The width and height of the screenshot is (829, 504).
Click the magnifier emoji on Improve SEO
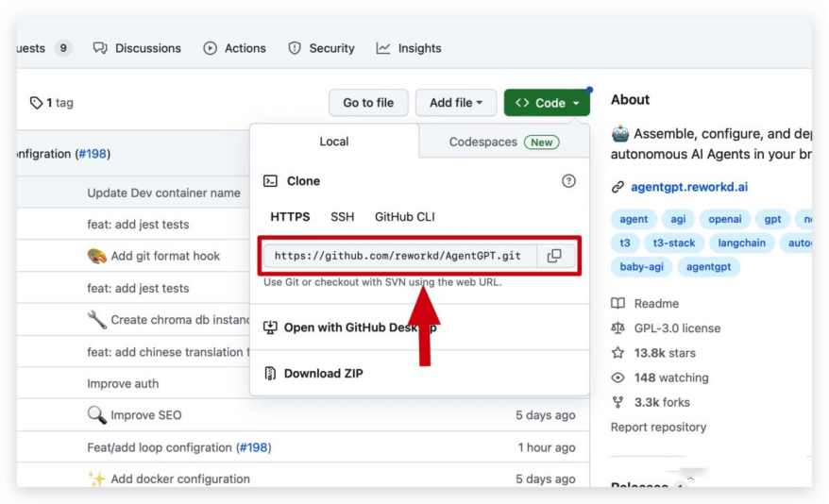[96, 415]
